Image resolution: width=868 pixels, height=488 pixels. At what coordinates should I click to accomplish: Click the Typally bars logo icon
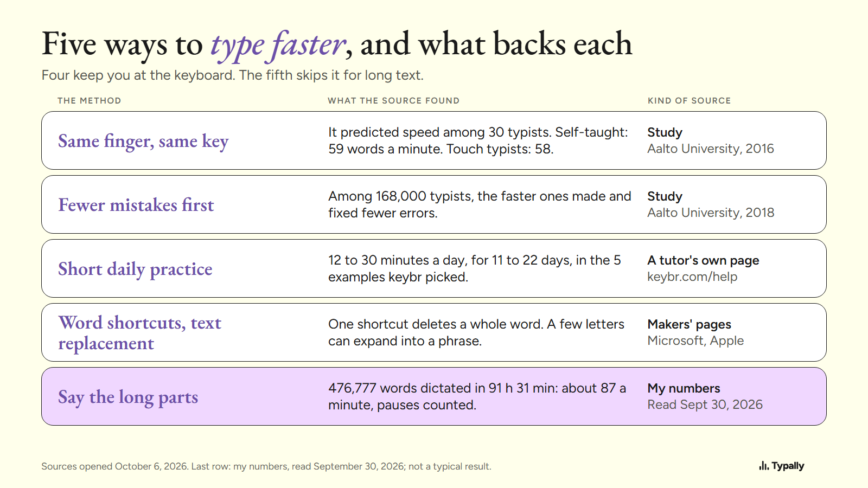click(x=764, y=466)
